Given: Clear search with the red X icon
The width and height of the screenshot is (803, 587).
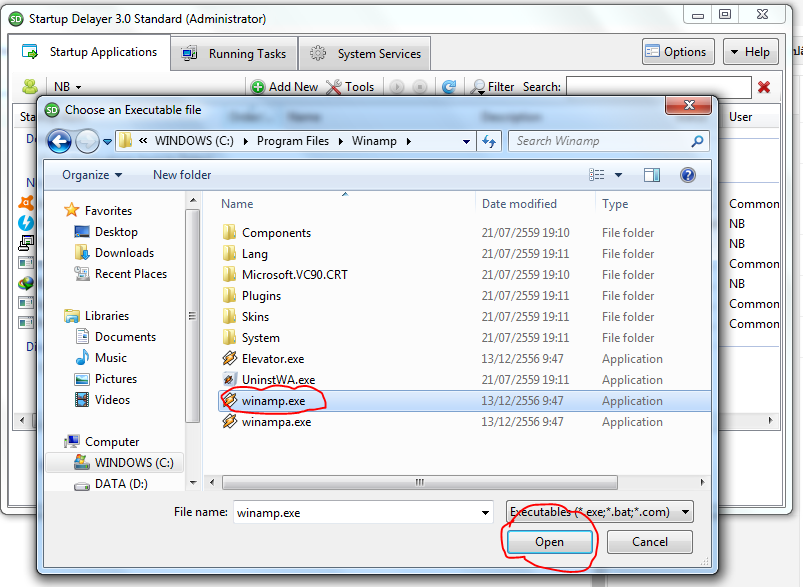Looking at the screenshot, I should coord(764,87).
